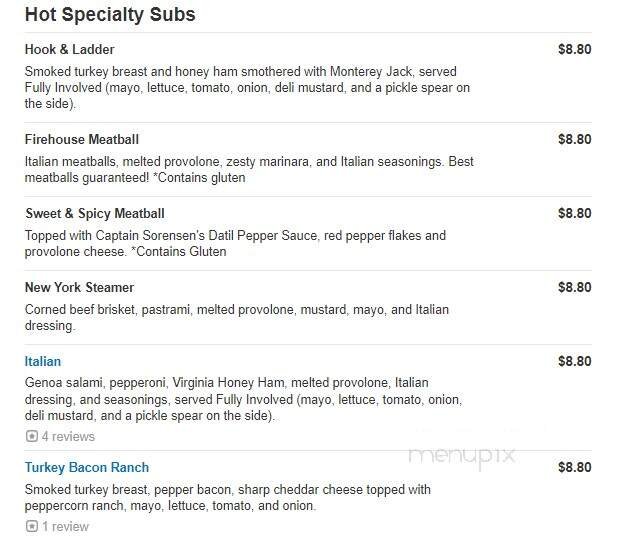View the 4 reviews for Italian
Screen dimensions: 641x538
click(68, 436)
